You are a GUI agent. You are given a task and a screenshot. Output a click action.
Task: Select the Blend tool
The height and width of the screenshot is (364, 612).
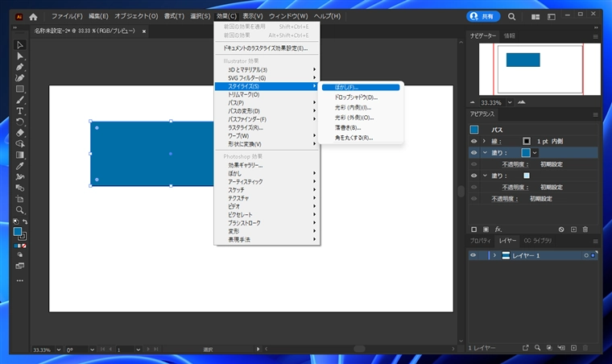pyautogui.click(x=19, y=188)
